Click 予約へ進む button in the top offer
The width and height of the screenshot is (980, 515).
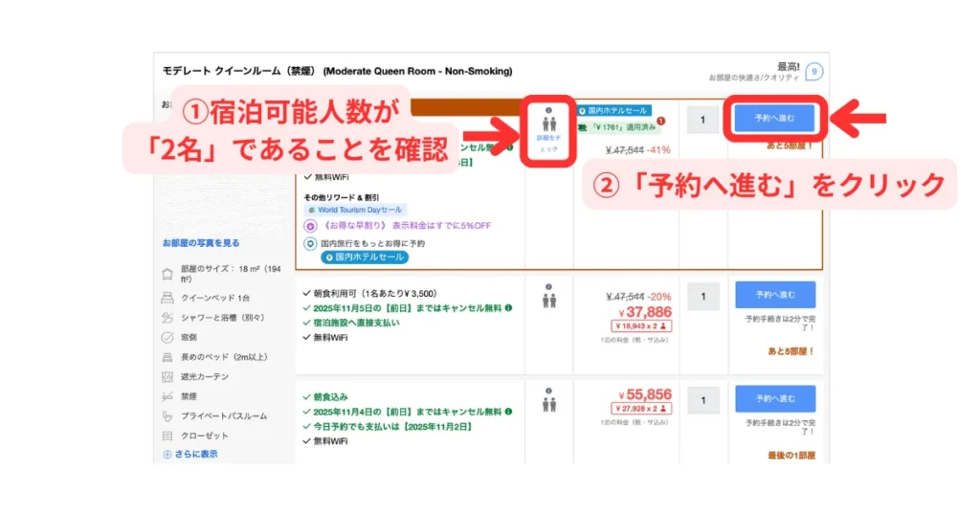pos(774,119)
